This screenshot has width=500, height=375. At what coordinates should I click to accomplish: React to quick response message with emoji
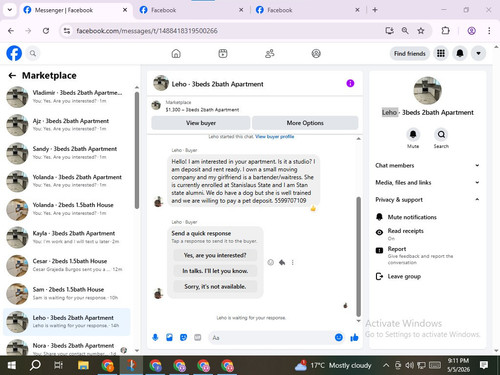(x=271, y=263)
